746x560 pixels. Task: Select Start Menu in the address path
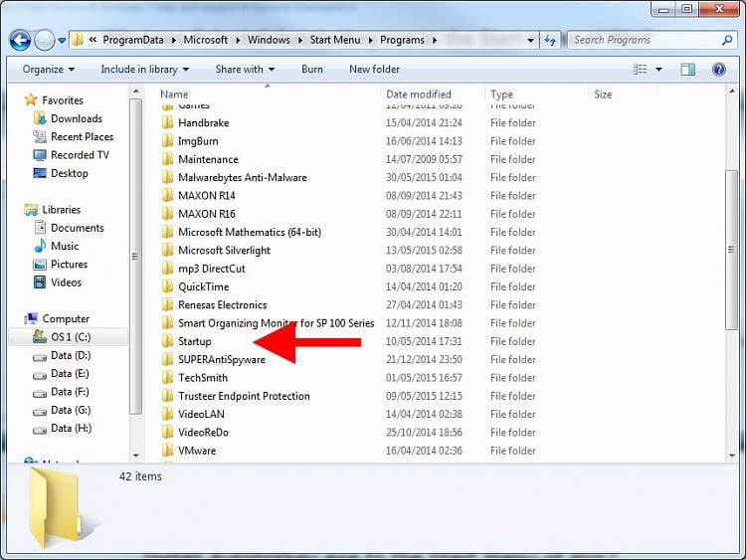[335, 40]
